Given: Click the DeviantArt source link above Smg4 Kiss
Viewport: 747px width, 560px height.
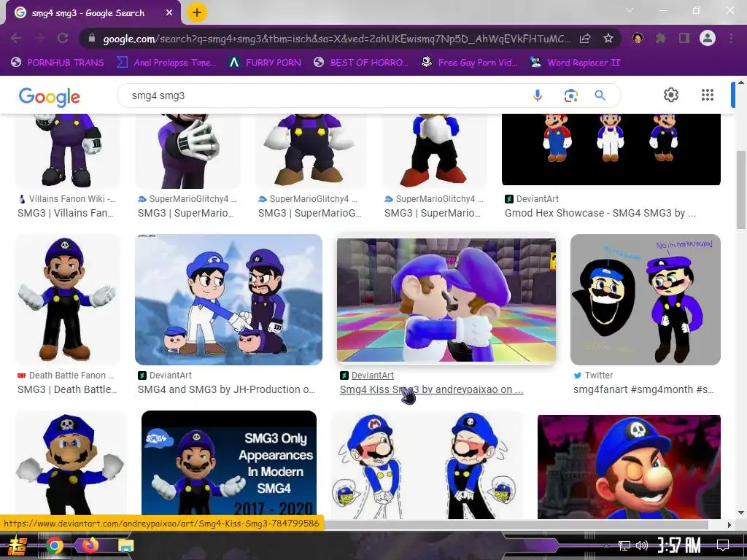Looking at the screenshot, I should click(373, 376).
